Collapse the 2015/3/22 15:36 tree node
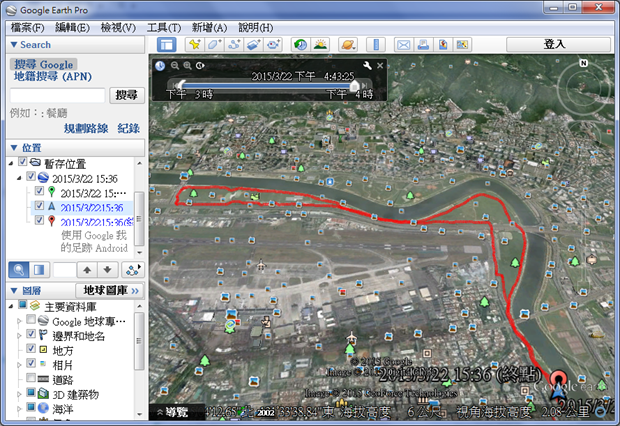Screen dimensions: 620x426 tap(19, 178)
